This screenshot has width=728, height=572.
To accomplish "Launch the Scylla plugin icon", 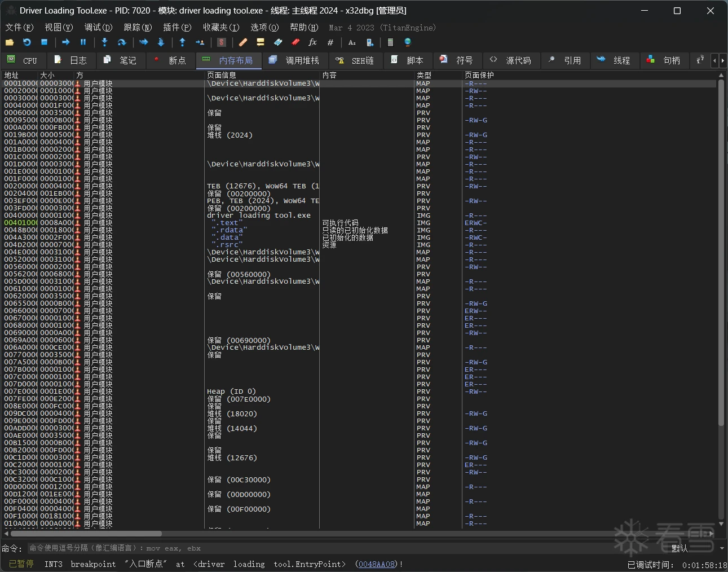I will pos(222,42).
